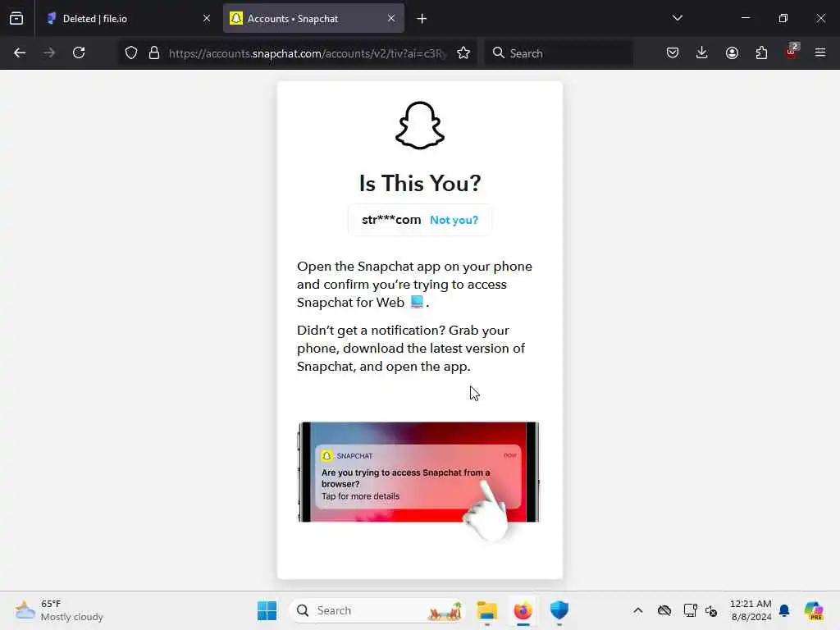Click the Not you? link

coord(454,220)
